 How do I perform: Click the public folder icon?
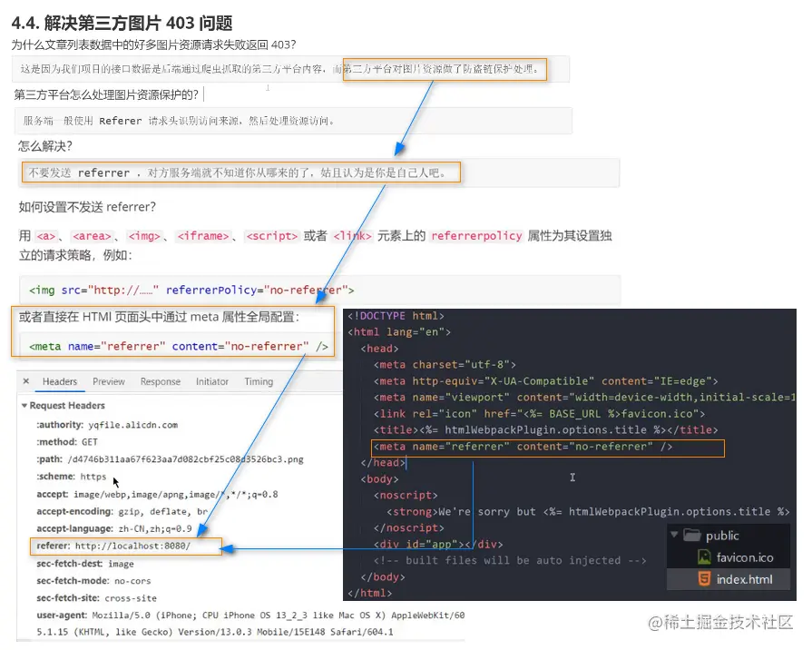692,535
